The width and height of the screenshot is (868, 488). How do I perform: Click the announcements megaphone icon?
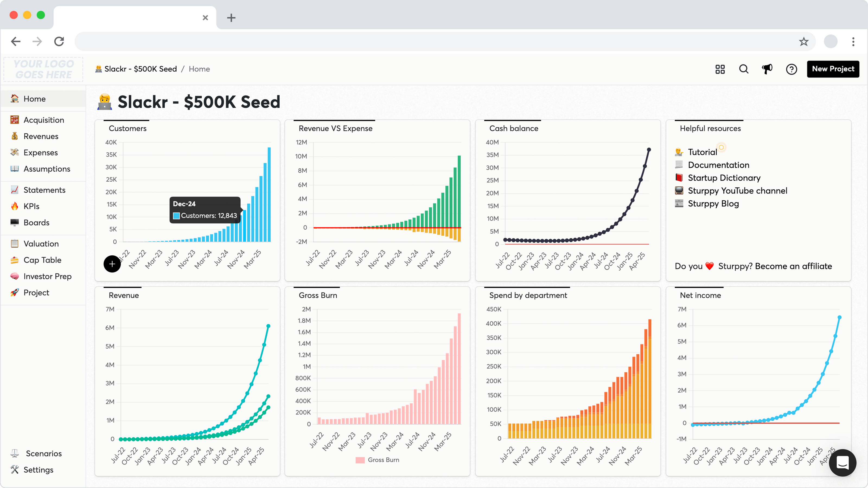767,69
